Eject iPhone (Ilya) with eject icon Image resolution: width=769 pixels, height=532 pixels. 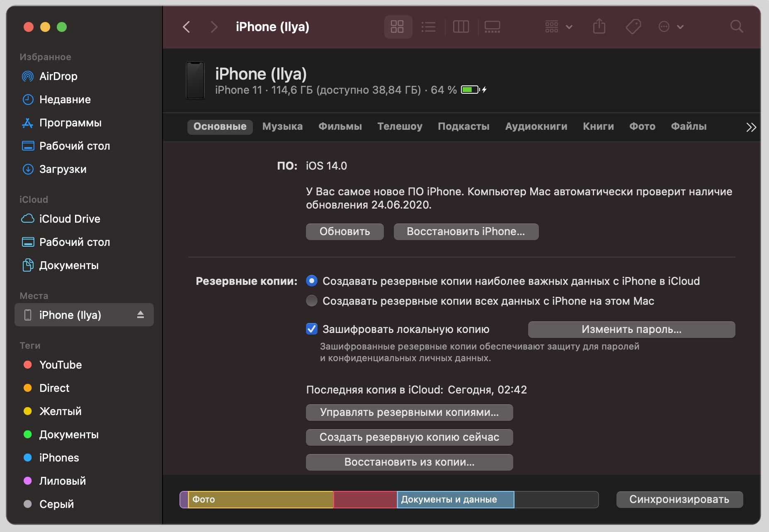point(141,315)
